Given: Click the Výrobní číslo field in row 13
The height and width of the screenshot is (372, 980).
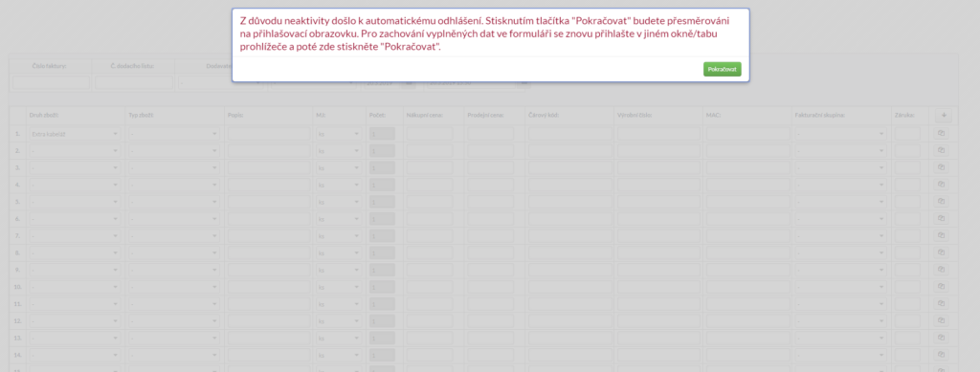Looking at the screenshot, I should point(659,338).
